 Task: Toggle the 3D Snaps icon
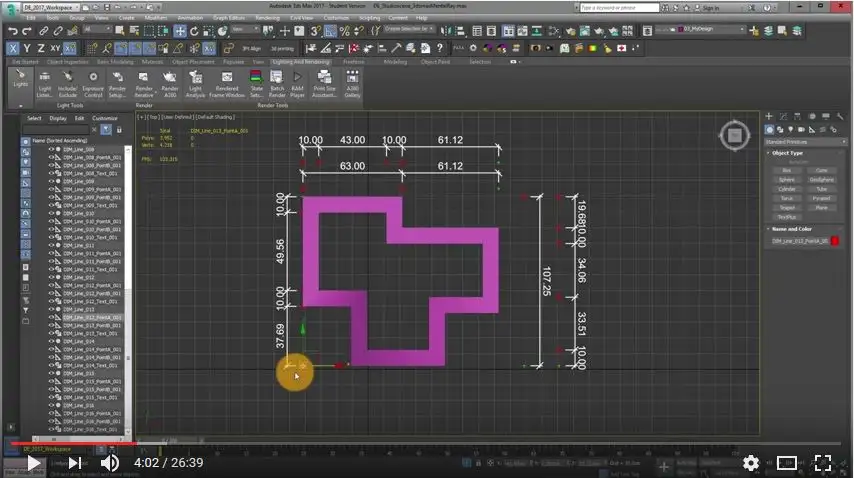pos(315,31)
